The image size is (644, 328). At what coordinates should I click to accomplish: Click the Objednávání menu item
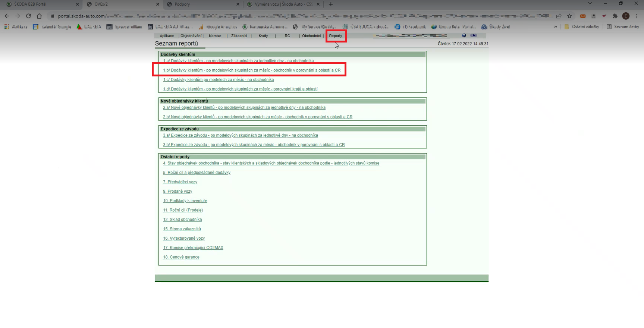191,36
